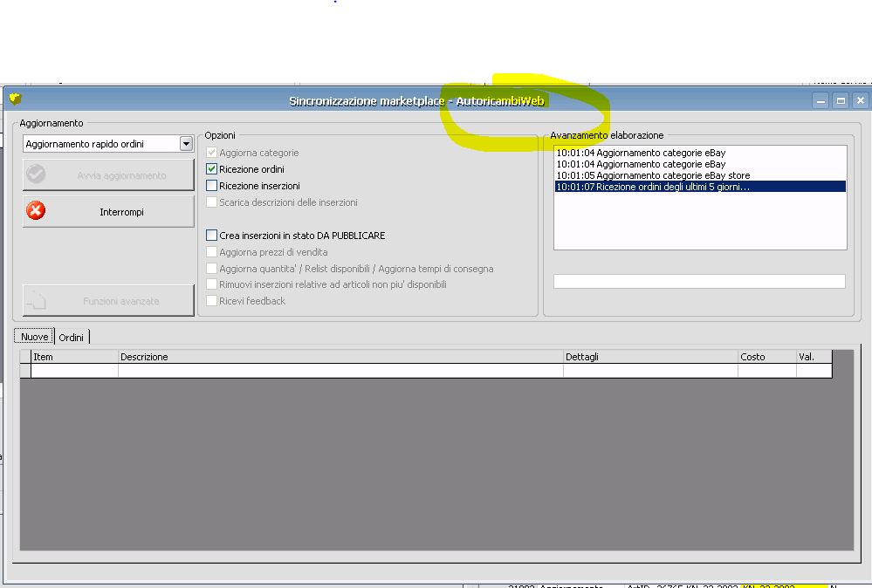Switch to the Ordini tab
This screenshot has width=872, height=588.
pyautogui.click(x=72, y=338)
